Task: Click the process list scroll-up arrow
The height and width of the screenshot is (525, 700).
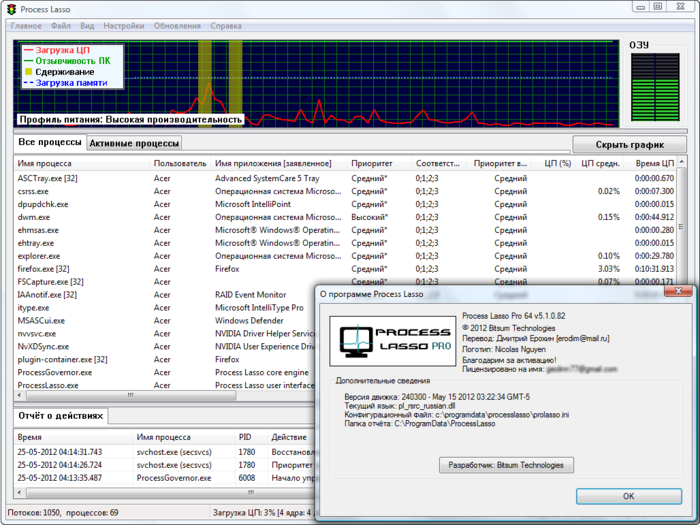Action: [681, 162]
